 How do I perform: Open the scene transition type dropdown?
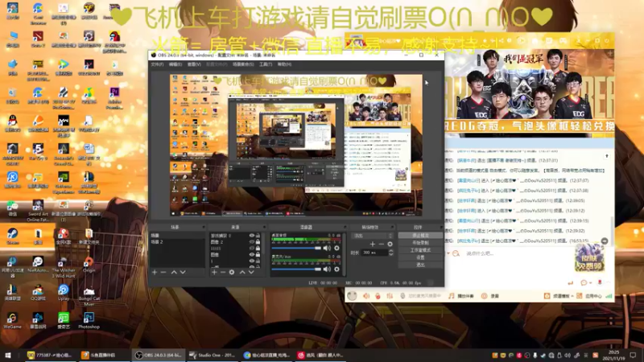click(373, 236)
